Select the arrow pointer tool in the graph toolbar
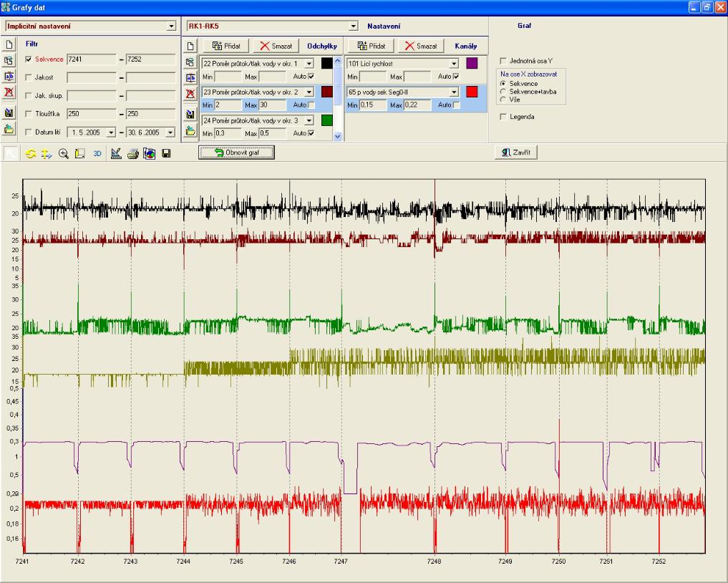This screenshot has height=583, width=728. (x=11, y=153)
